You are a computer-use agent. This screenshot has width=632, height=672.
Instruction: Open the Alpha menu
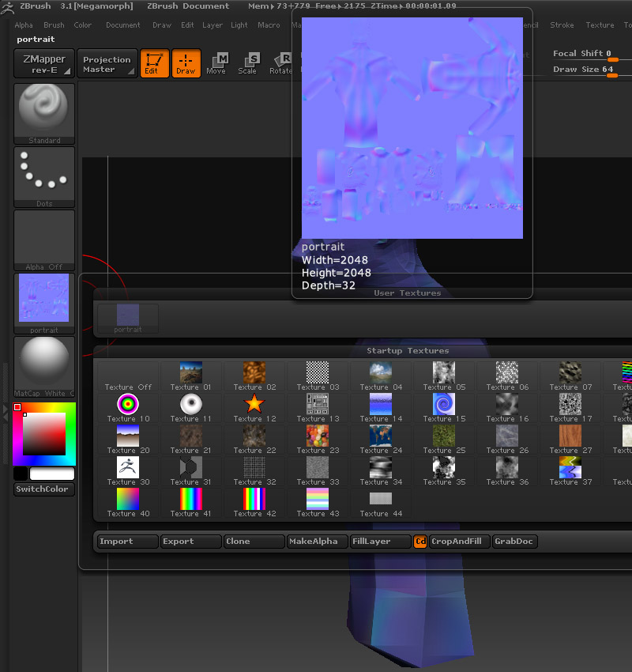click(x=24, y=25)
